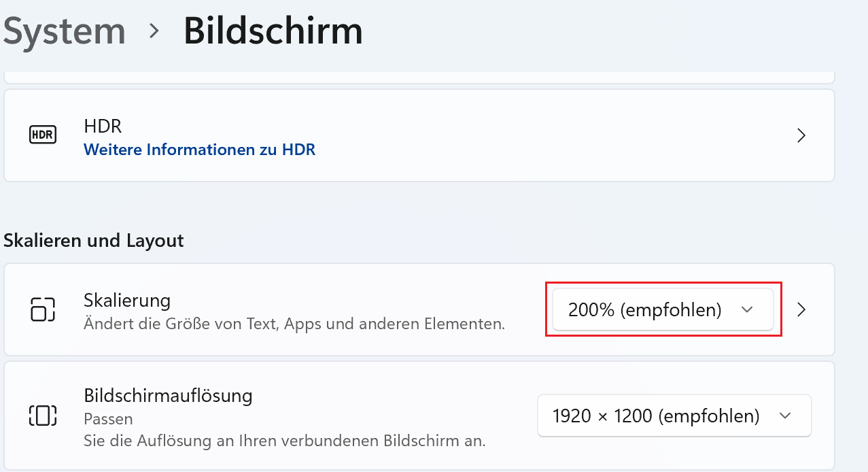The width and height of the screenshot is (868, 472).
Task: Click the resolution description about connected display
Action: tap(284, 440)
